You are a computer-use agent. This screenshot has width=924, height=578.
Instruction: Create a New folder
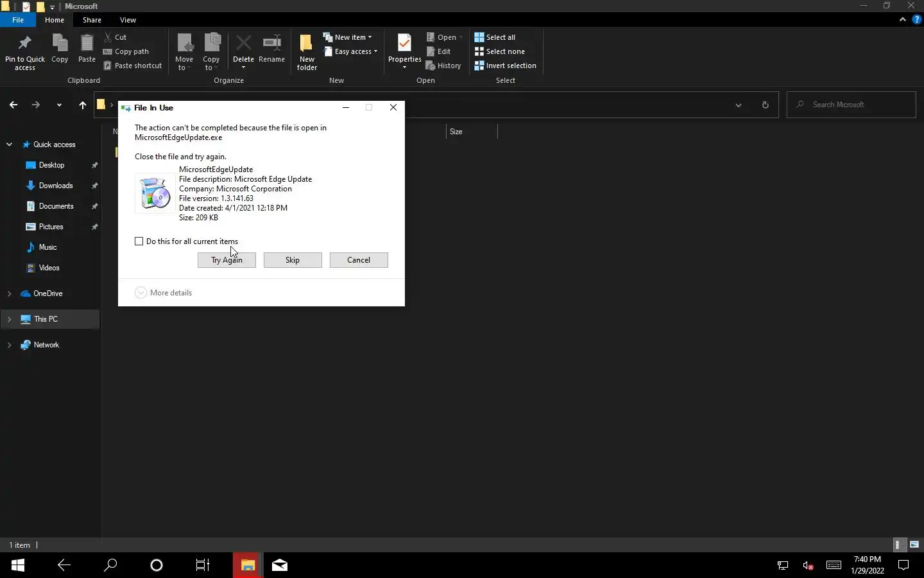(307, 52)
